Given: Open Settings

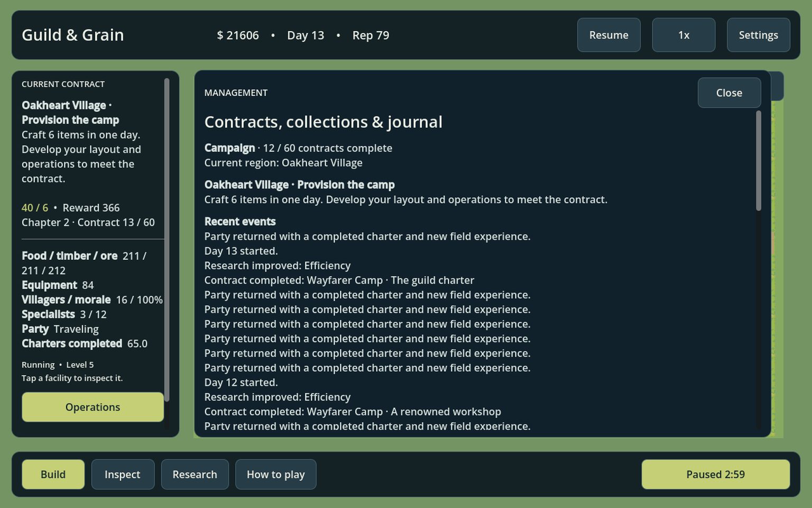Looking at the screenshot, I should pos(758,35).
